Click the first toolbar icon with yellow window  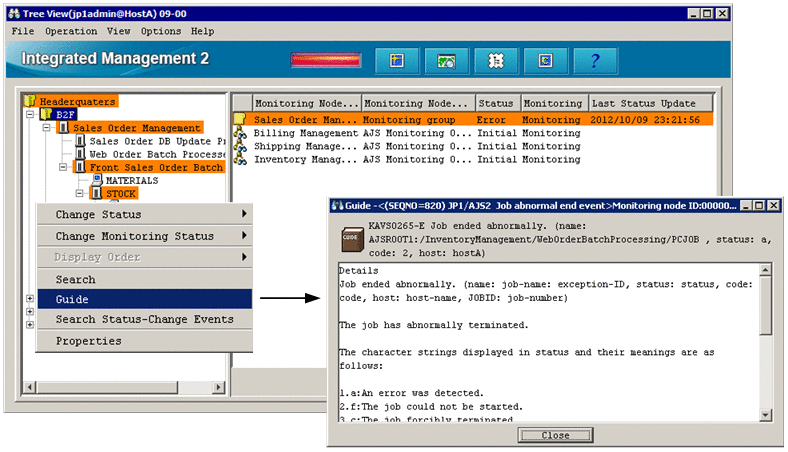click(396, 60)
